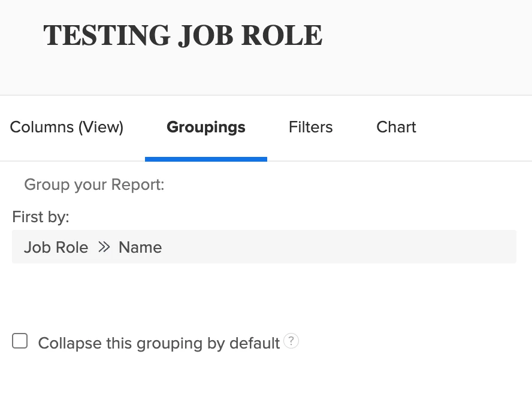Viewport: 532px width, 412px height.
Task: Click empty right side of grouping field
Action: click(x=419, y=247)
